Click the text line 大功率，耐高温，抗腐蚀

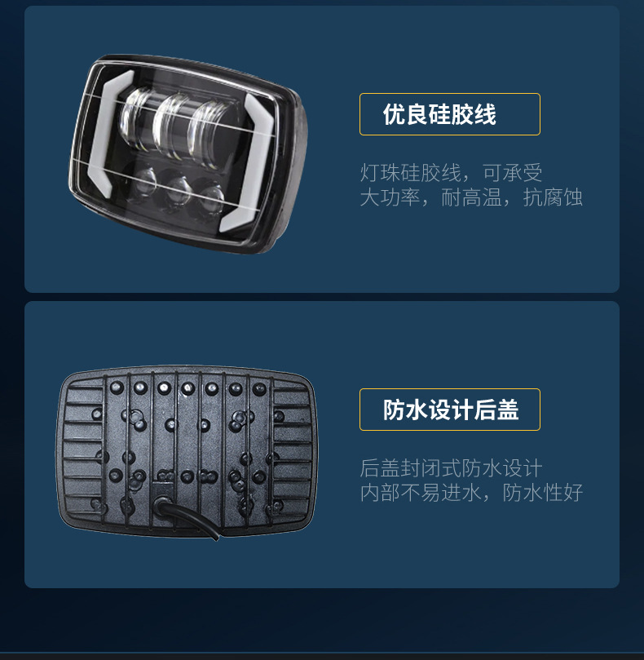471,197
